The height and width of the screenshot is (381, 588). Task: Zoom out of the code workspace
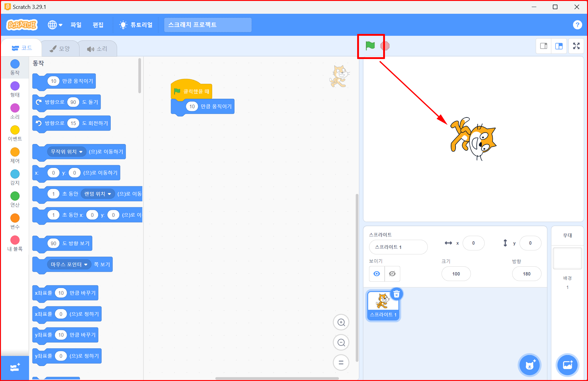pos(341,342)
